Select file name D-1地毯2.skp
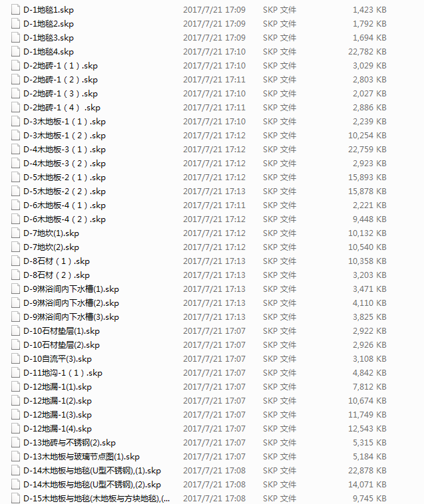Image resolution: width=424 pixels, height=504 pixels. (49, 24)
